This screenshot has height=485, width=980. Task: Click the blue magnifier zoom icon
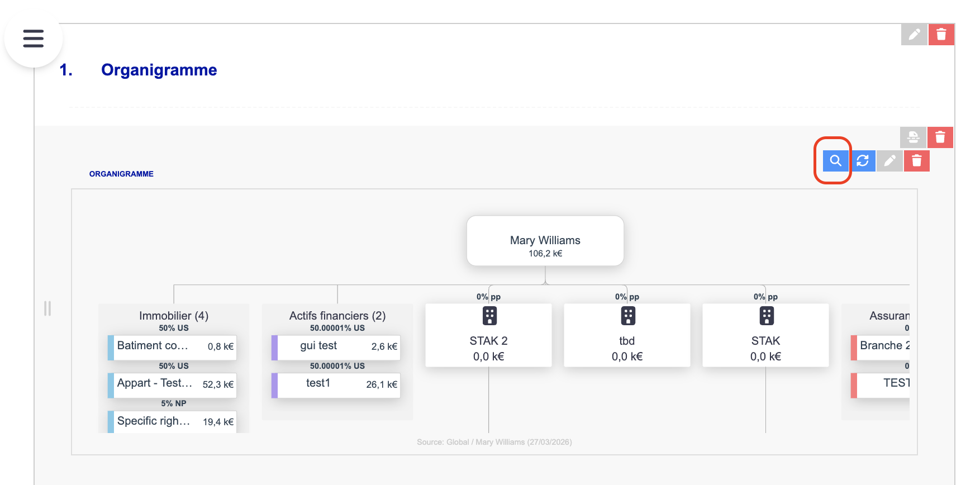[x=835, y=161]
